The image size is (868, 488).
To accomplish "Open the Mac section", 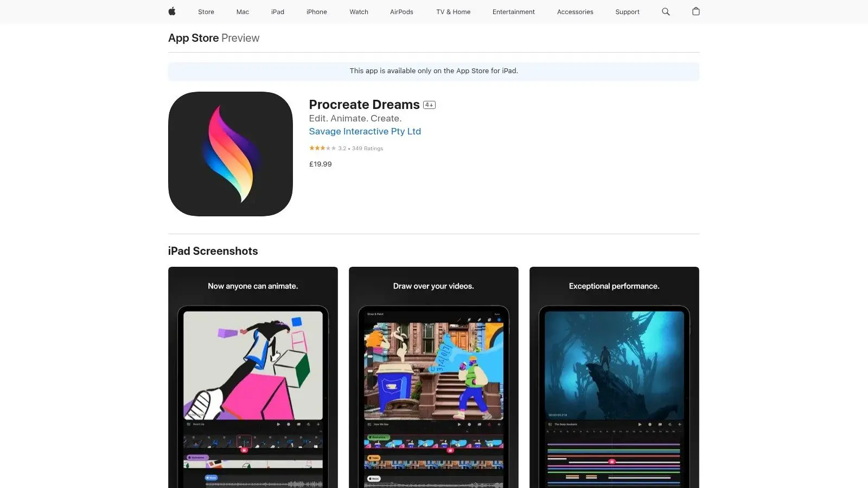I will [242, 11].
